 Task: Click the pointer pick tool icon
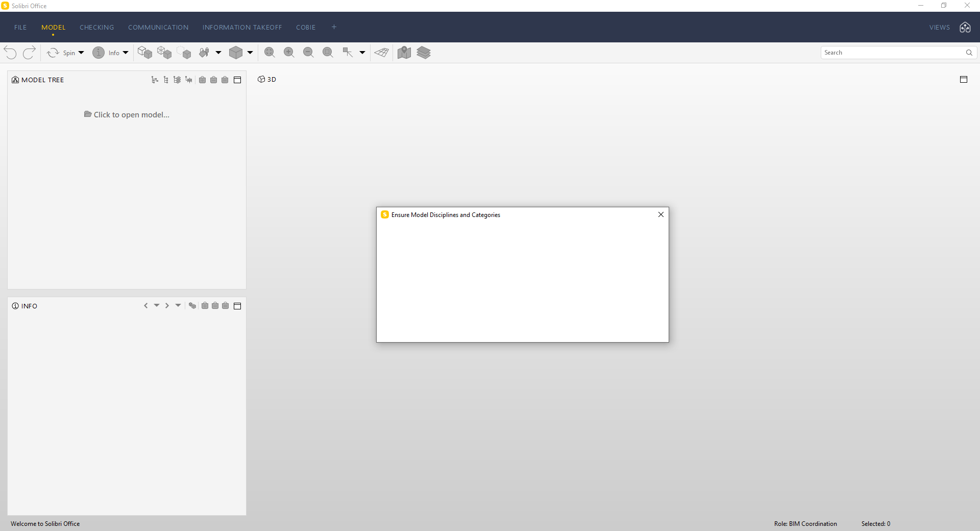(x=348, y=53)
